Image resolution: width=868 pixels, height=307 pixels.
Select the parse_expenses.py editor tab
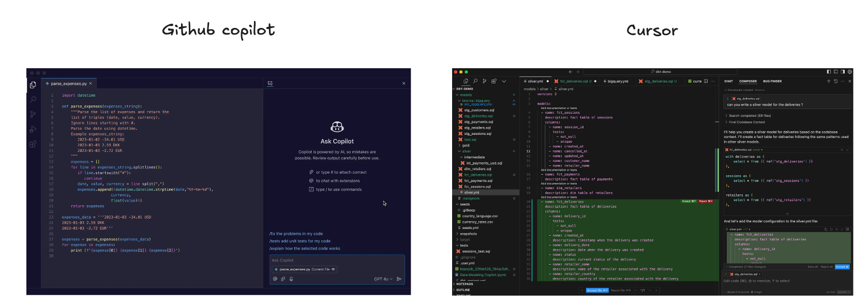point(69,83)
